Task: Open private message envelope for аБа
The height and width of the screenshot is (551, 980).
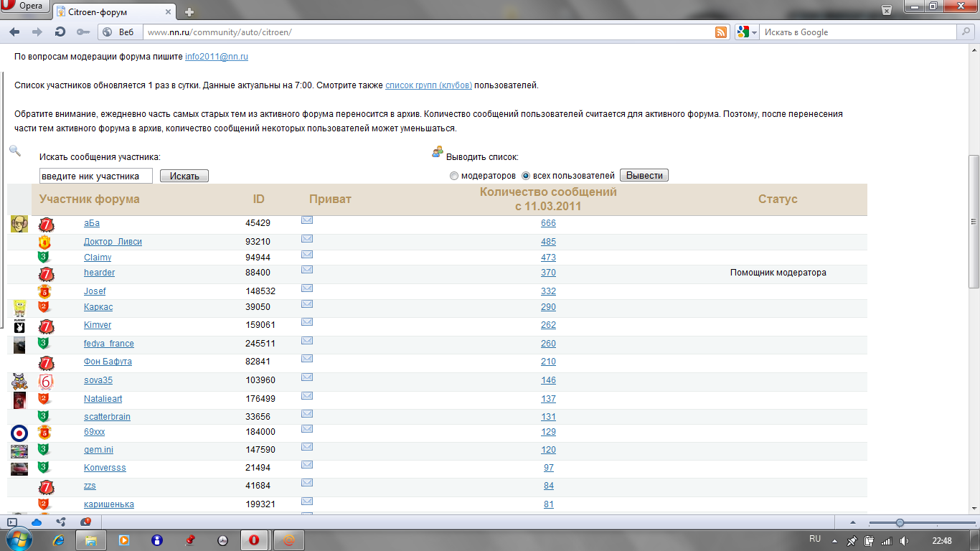Action: pyautogui.click(x=307, y=220)
